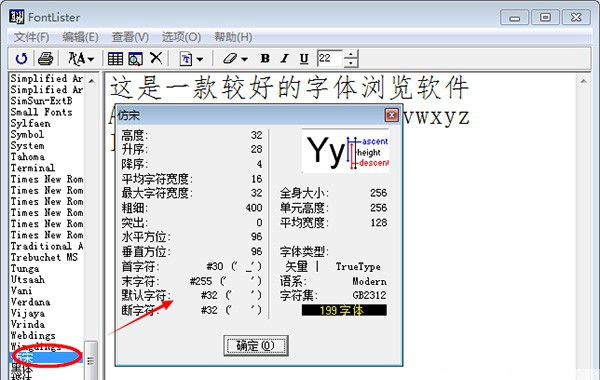Click the eraser icon in toolbar

point(230,59)
